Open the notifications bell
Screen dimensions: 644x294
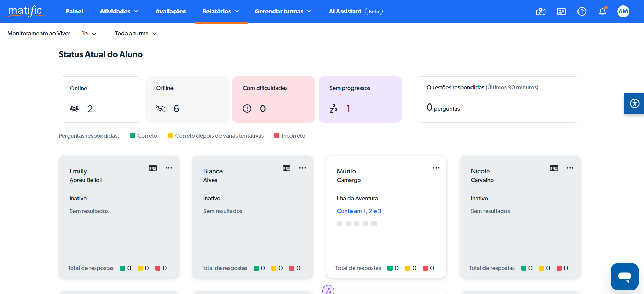point(602,12)
